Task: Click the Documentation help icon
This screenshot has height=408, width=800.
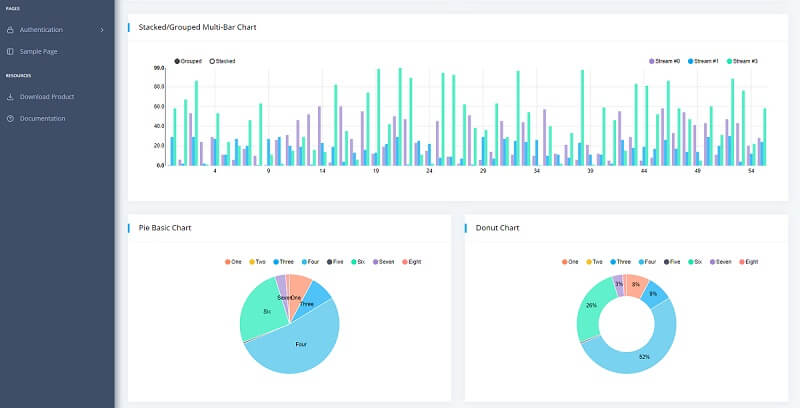Action: click(10, 118)
